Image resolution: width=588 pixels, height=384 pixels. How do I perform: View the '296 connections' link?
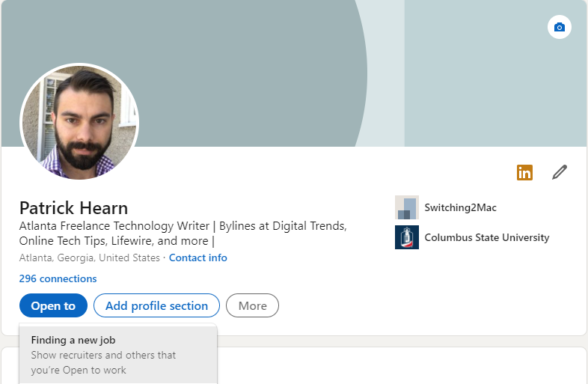tap(58, 278)
